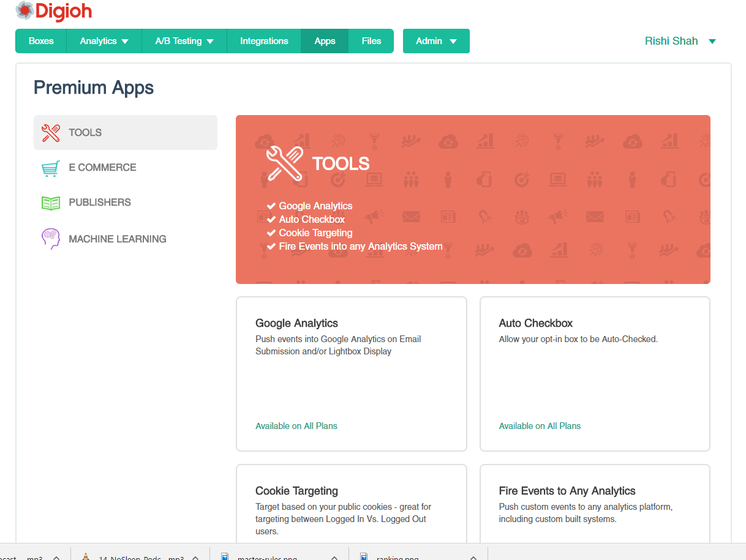Click the Digioh logo icon
746x560 pixels.
(x=24, y=10)
